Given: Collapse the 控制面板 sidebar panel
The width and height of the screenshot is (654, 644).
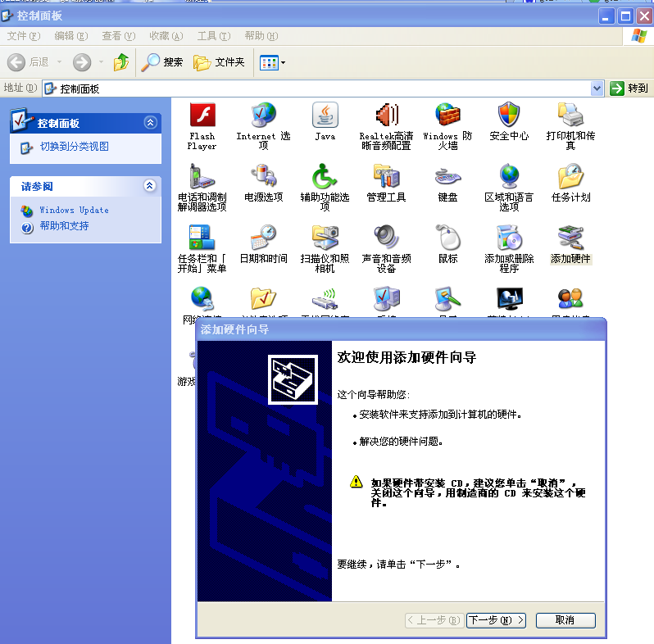Looking at the screenshot, I should (x=150, y=123).
